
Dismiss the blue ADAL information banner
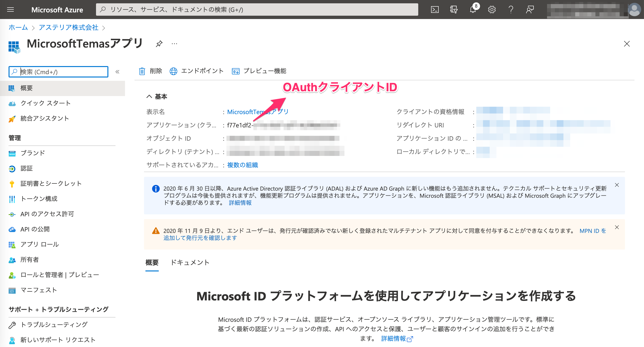point(617,185)
